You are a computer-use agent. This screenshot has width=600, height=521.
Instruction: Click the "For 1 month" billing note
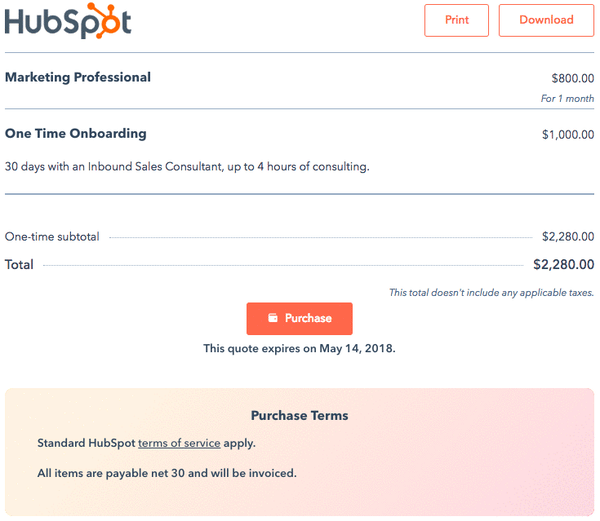coord(567,99)
